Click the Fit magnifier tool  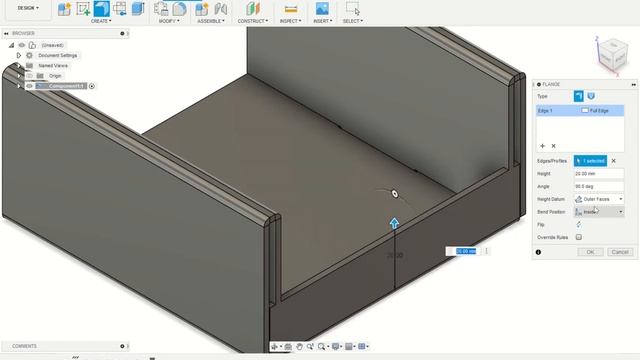click(322, 347)
